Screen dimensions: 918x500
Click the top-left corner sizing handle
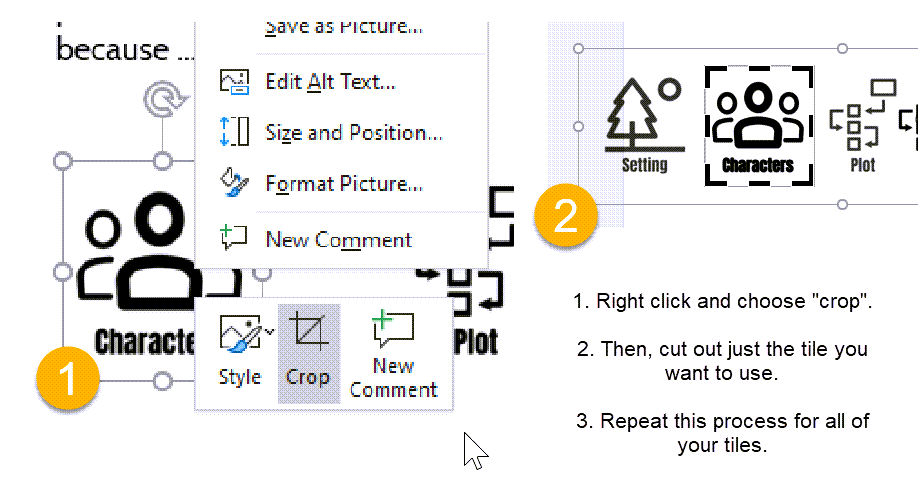63,160
